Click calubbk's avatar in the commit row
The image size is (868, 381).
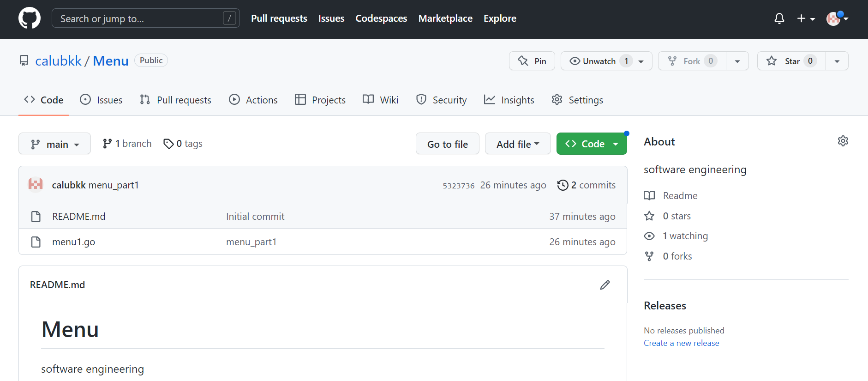pos(36,185)
